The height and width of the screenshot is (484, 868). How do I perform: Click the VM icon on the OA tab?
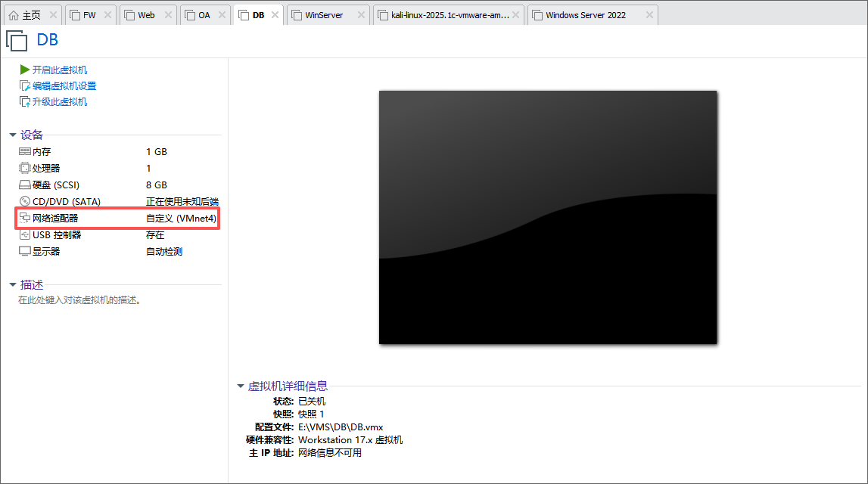(x=190, y=15)
